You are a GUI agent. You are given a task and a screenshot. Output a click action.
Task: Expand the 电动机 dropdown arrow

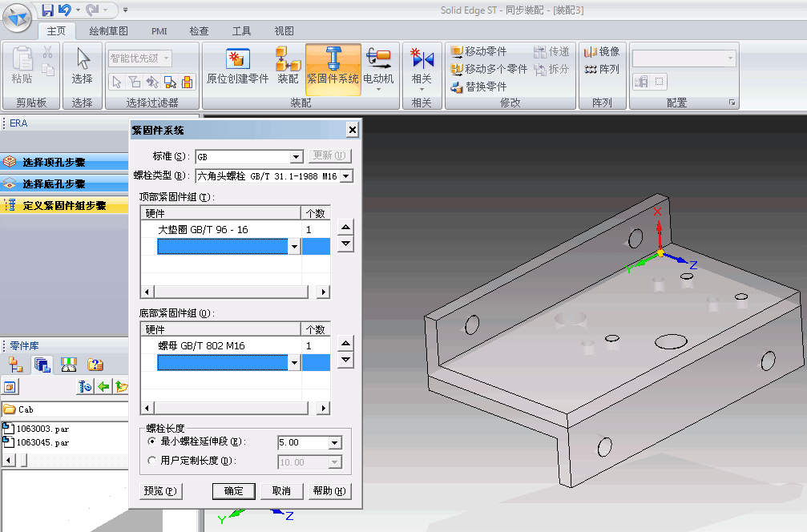coord(378,90)
